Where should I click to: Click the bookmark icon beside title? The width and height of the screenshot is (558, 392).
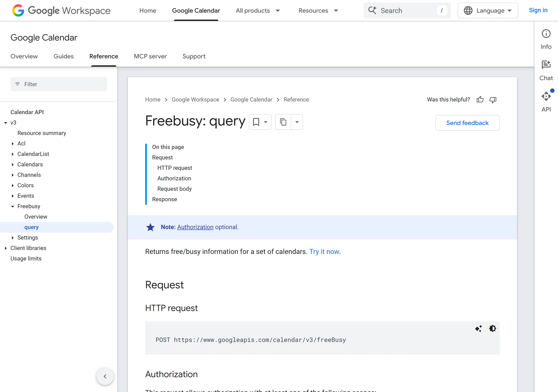click(256, 122)
